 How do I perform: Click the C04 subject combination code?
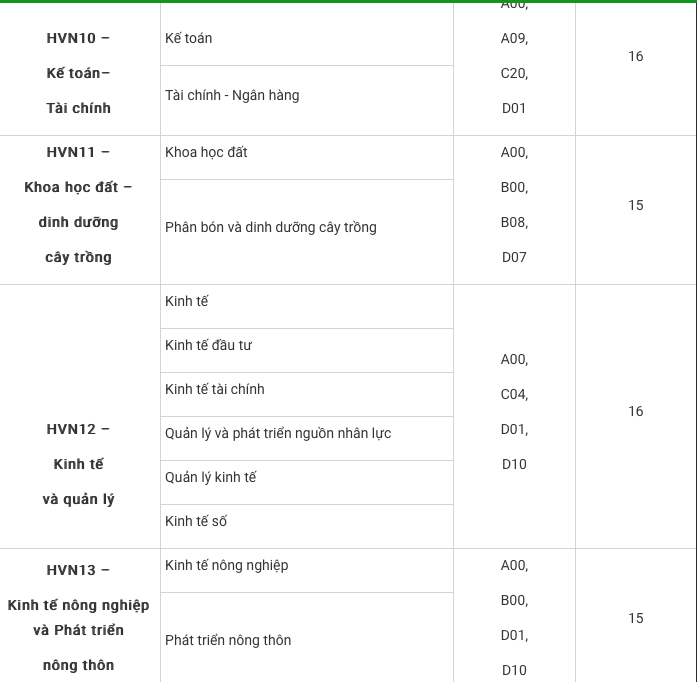[514, 395]
